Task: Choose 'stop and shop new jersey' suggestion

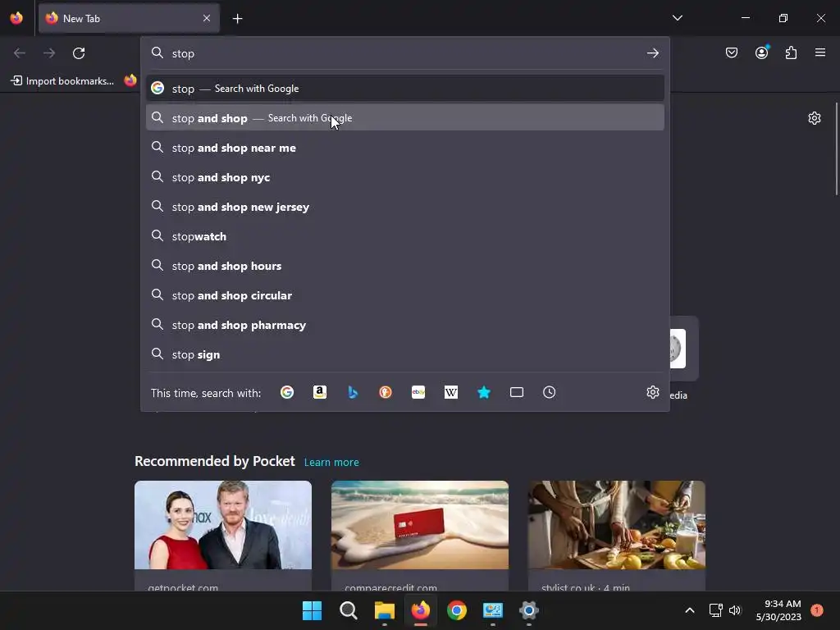Action: (x=405, y=207)
